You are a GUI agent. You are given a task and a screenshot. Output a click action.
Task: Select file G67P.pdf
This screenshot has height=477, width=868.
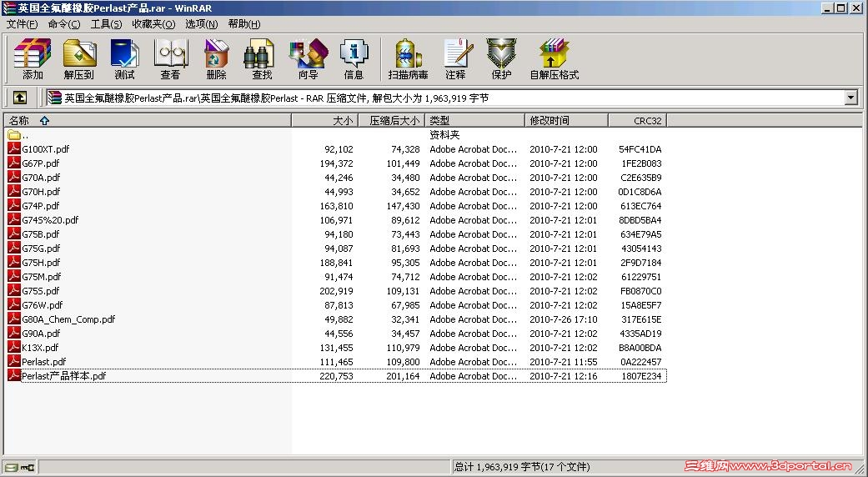(x=40, y=163)
